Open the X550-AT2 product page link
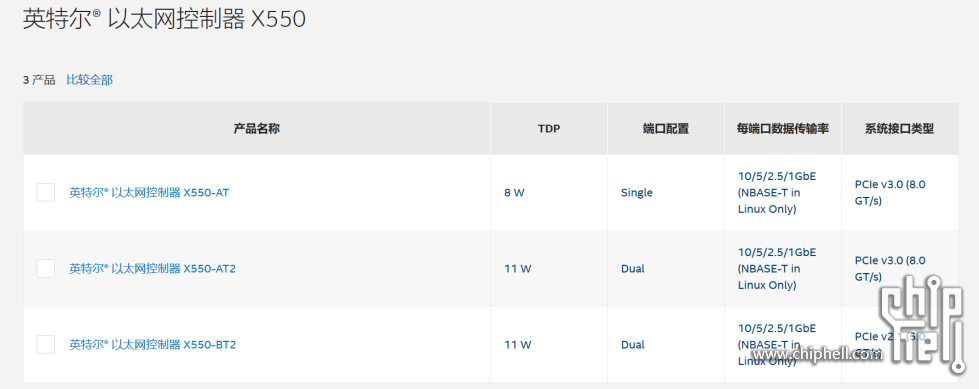This screenshot has width=979, height=389. [x=152, y=268]
